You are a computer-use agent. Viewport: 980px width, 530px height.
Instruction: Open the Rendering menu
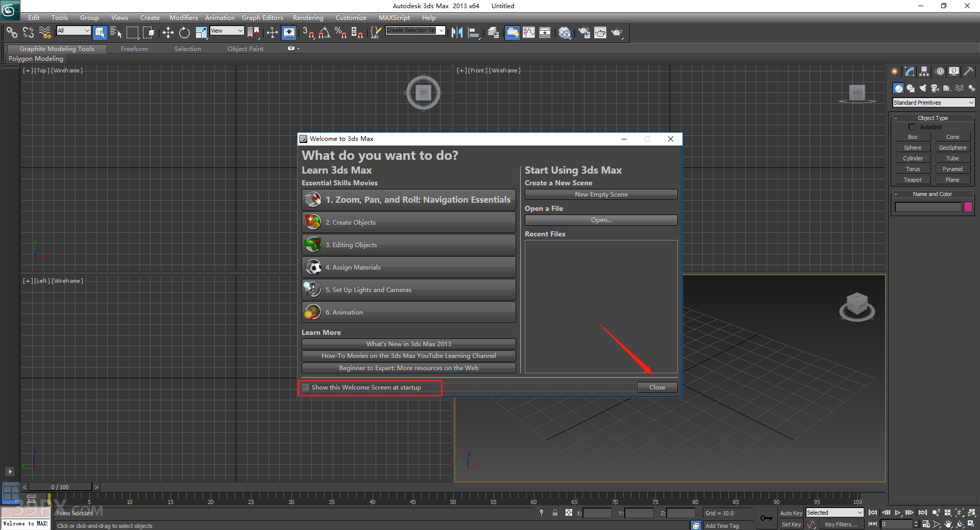point(308,17)
